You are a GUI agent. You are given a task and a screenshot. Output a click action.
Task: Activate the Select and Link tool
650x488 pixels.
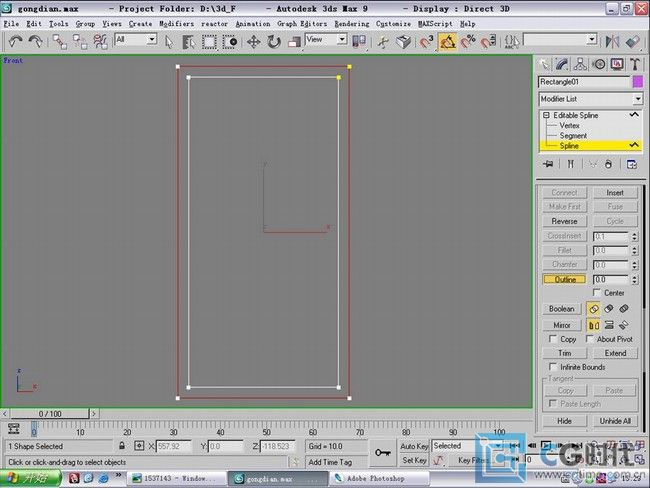point(59,41)
